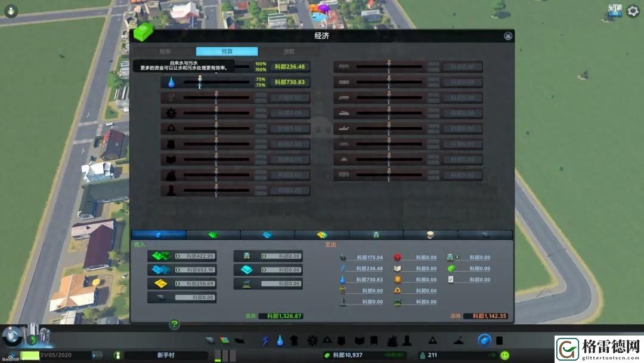Select the blue commercial zone tab
Image resolution: width=644 pixels, height=363 pixels.
point(267,235)
